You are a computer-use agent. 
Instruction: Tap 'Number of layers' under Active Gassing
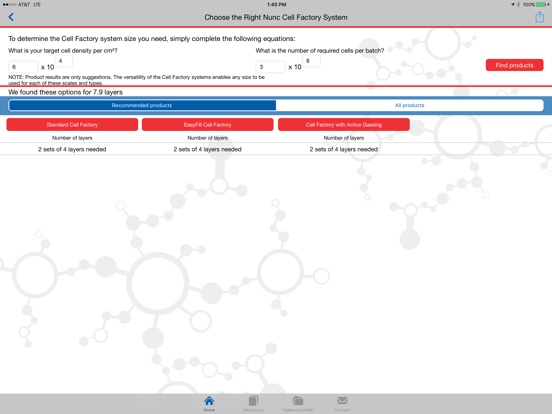pyautogui.click(x=344, y=138)
